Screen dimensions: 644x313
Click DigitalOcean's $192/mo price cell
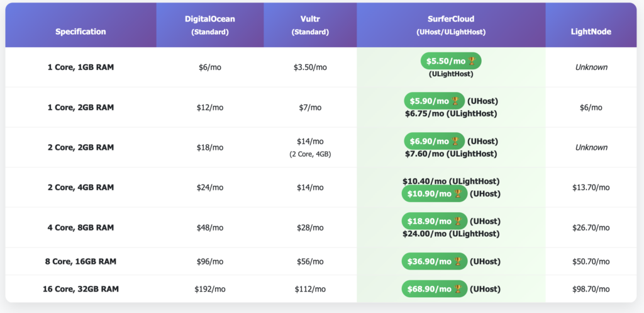click(x=209, y=289)
